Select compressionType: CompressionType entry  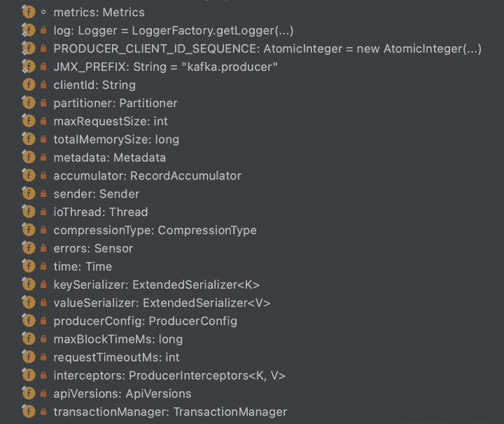tap(155, 230)
